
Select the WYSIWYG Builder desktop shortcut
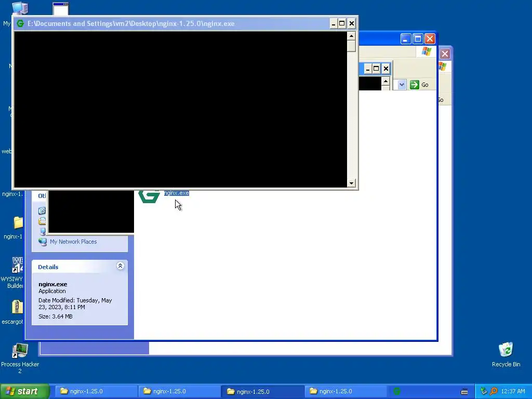pyautogui.click(x=17, y=264)
